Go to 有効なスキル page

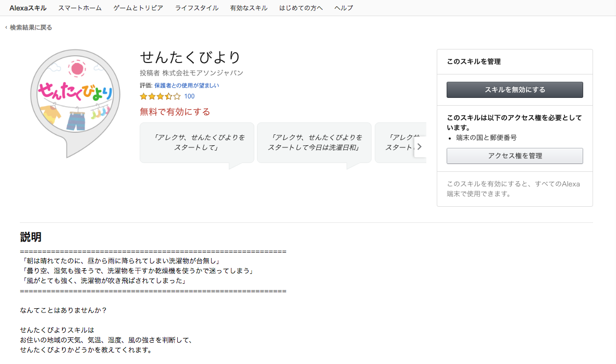tap(249, 8)
